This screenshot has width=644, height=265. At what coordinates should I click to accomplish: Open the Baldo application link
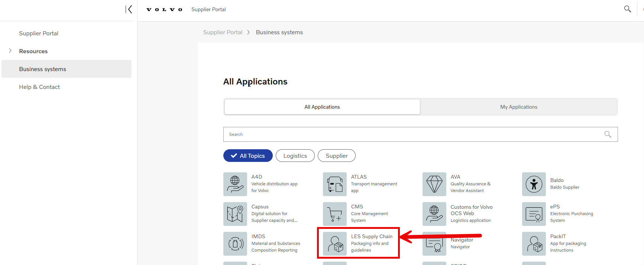557,180
